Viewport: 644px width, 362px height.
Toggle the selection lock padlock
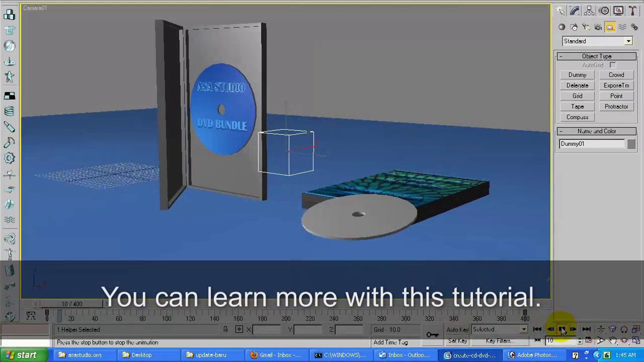(x=225, y=329)
